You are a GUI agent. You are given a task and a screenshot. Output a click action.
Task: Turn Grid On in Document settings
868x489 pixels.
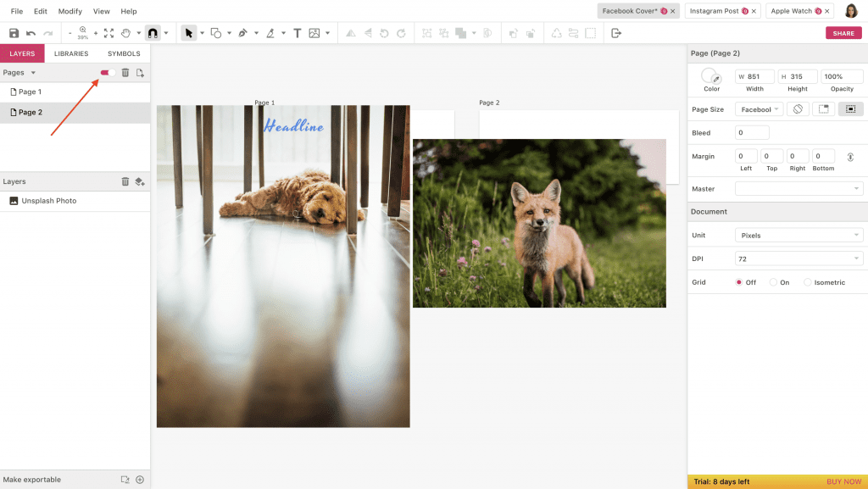(x=772, y=281)
